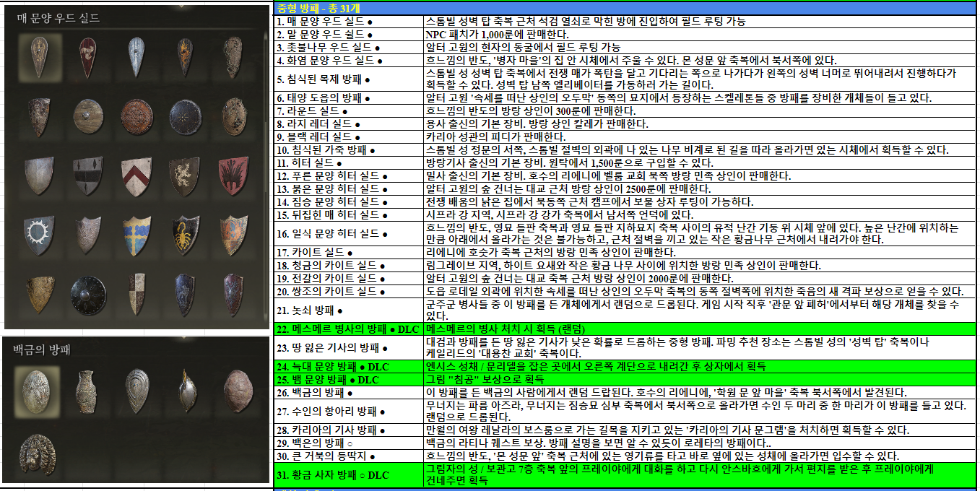Choose the blue-gold cross kite shield icon
Viewport: 980px width, 491px height.
(x=137, y=235)
